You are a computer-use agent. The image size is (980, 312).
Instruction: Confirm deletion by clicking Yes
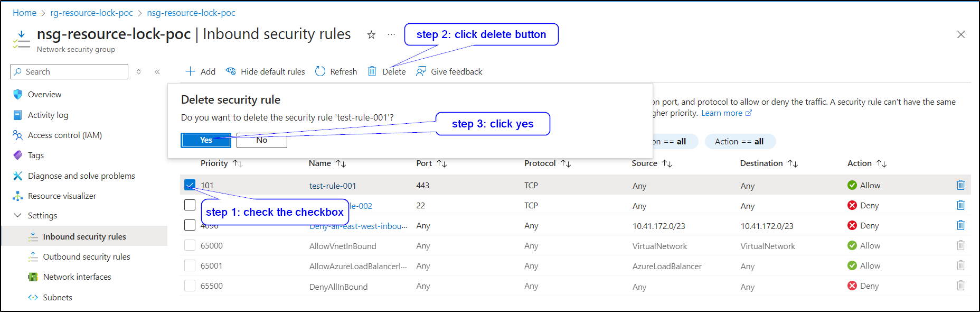(206, 140)
